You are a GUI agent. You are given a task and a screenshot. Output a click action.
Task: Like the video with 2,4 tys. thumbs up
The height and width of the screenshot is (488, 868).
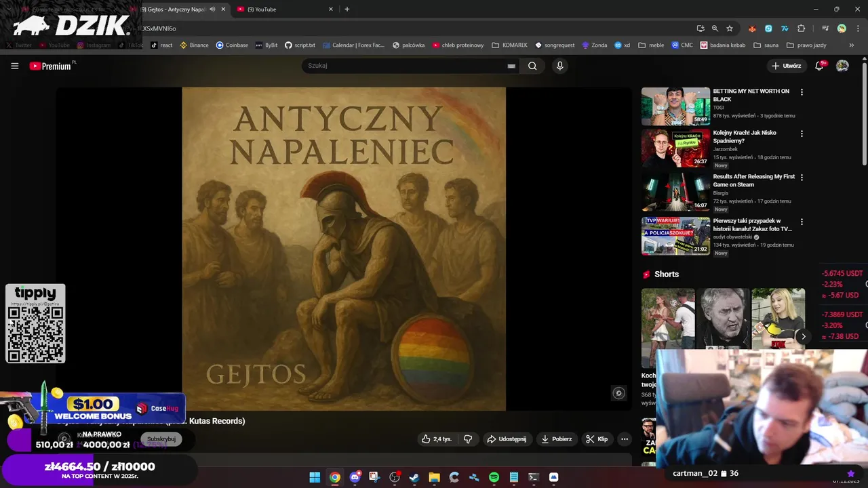click(x=436, y=439)
